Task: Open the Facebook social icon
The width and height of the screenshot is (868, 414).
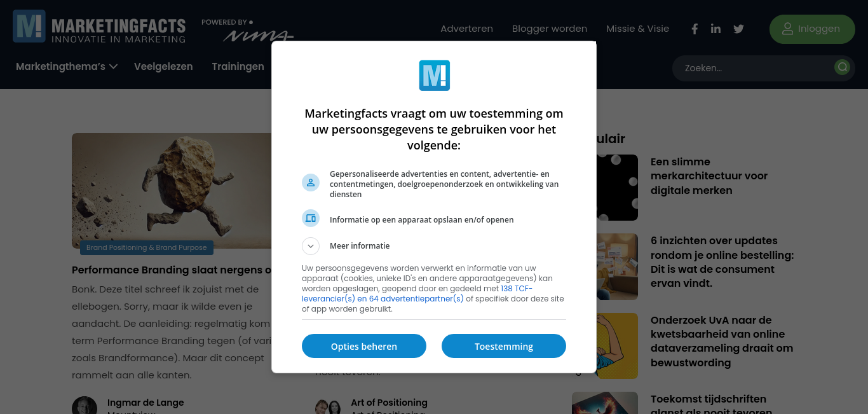Action: pos(695,29)
